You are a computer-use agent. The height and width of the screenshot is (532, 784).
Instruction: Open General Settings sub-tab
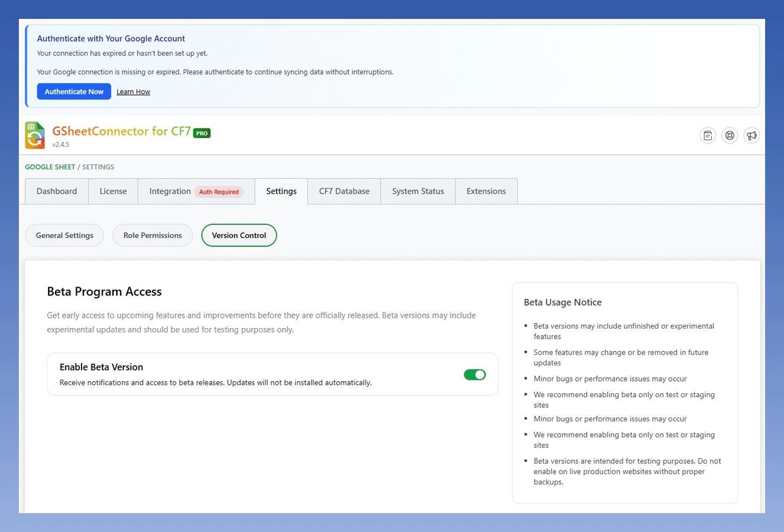click(x=65, y=235)
